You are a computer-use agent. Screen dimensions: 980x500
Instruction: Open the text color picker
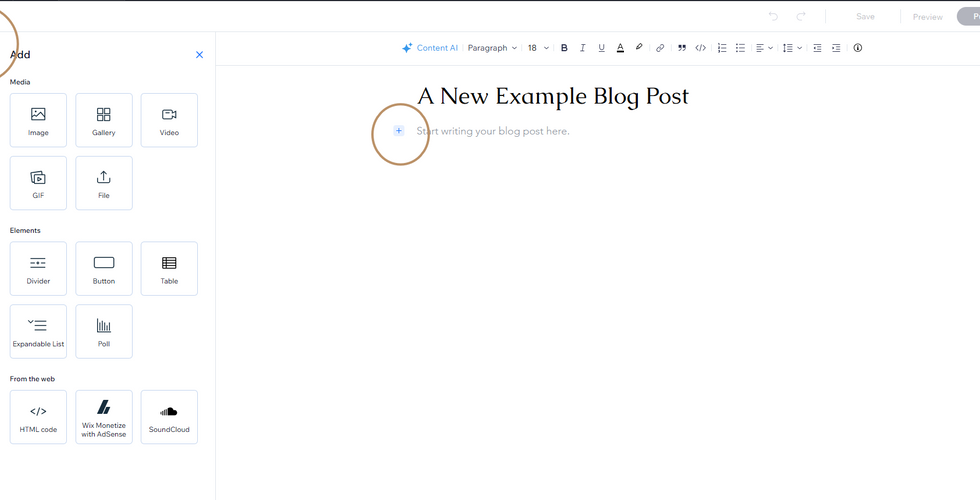(620, 48)
